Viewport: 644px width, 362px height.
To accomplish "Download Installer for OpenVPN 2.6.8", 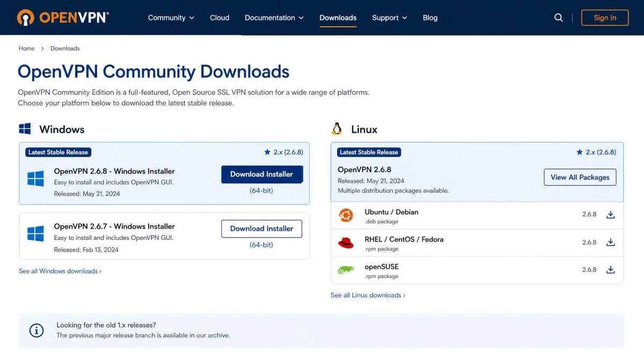I will pyautogui.click(x=262, y=174).
